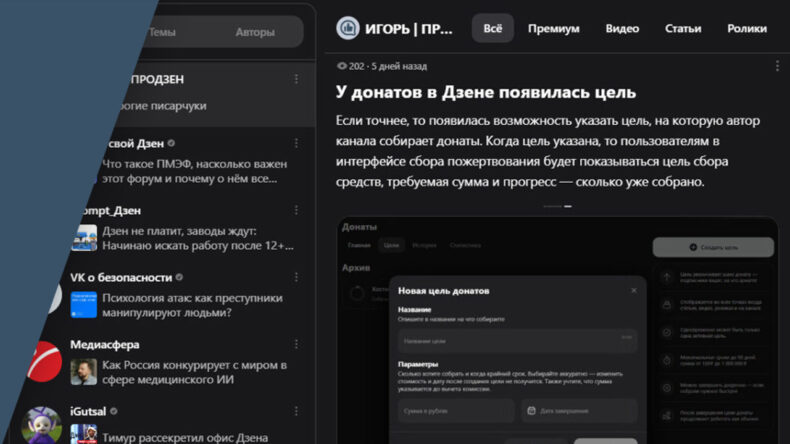This screenshot has height=444, width=790.
Task: Open the three-dot menu for свой Дзен
Action: (x=296, y=144)
